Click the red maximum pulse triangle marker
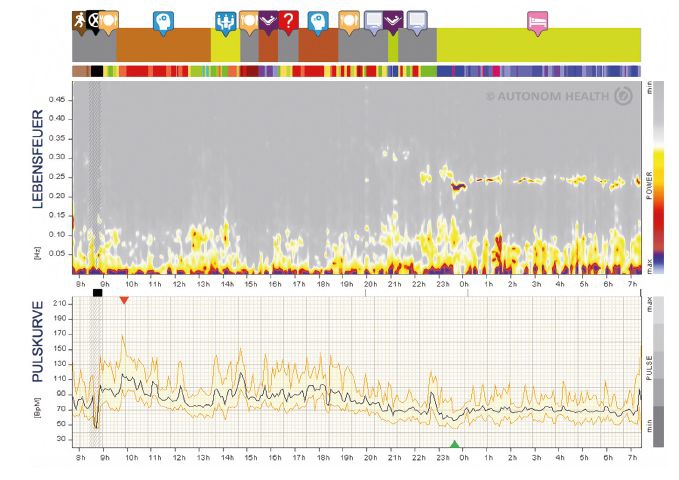Image resolution: width=679 pixels, height=480 pixels. [x=124, y=300]
